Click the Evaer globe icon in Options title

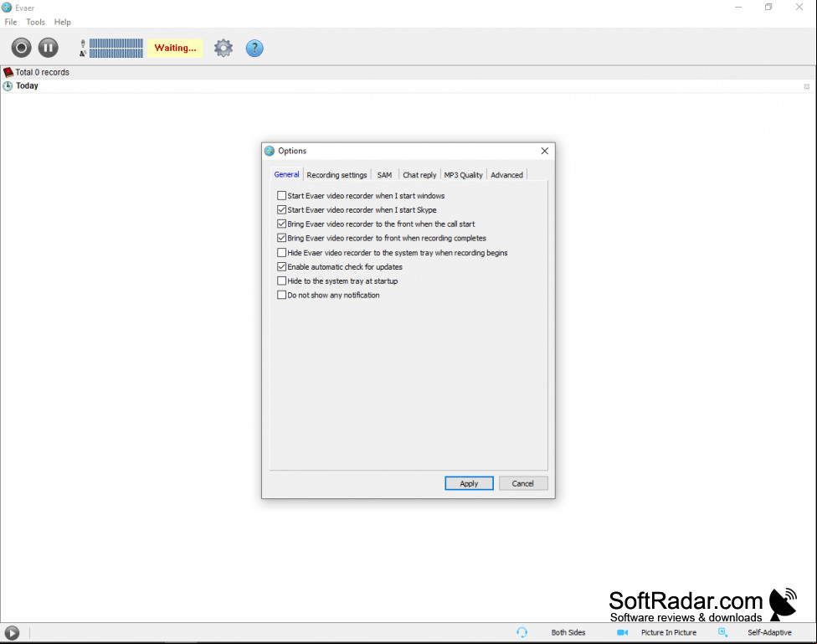[x=270, y=151]
